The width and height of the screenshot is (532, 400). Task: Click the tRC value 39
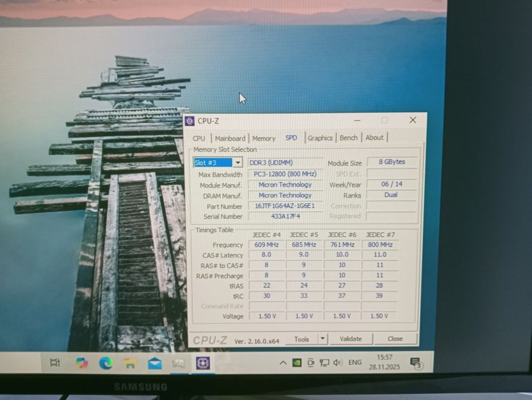click(379, 296)
